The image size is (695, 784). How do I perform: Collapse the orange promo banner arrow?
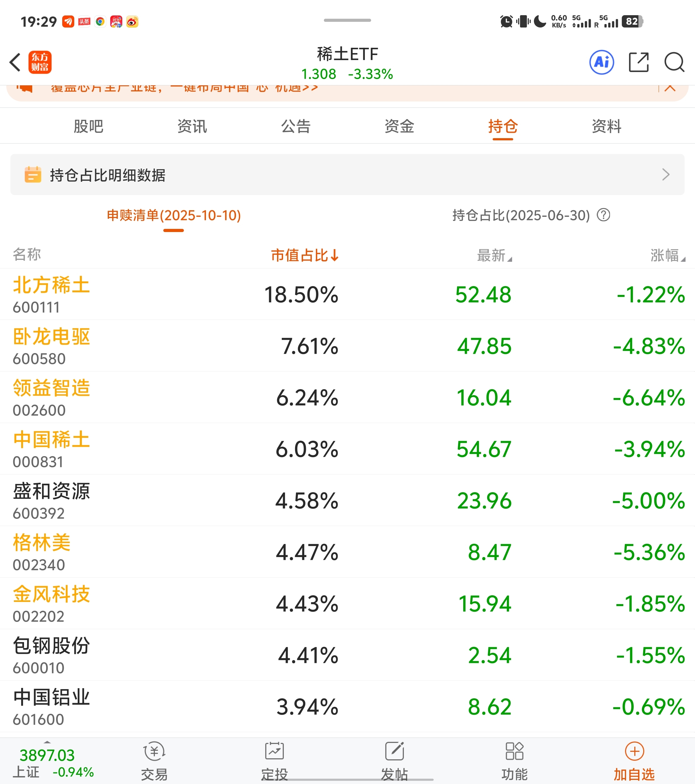tap(670, 88)
